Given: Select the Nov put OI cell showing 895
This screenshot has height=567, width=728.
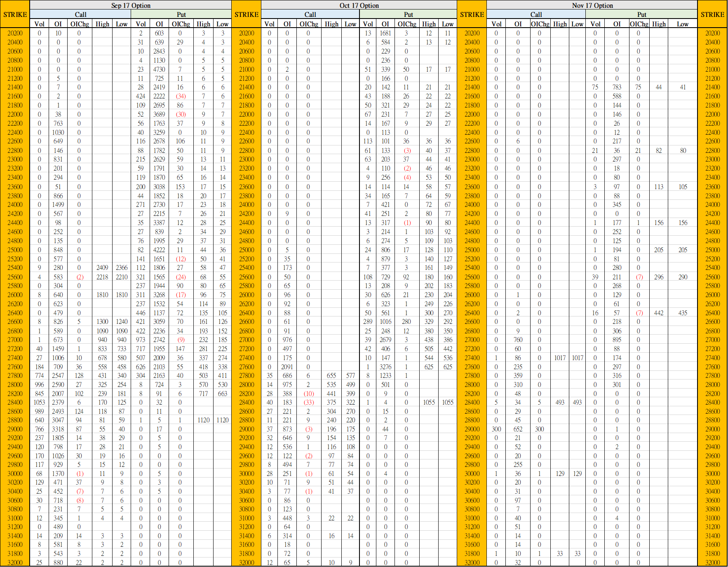Looking at the screenshot, I should [x=617, y=340].
